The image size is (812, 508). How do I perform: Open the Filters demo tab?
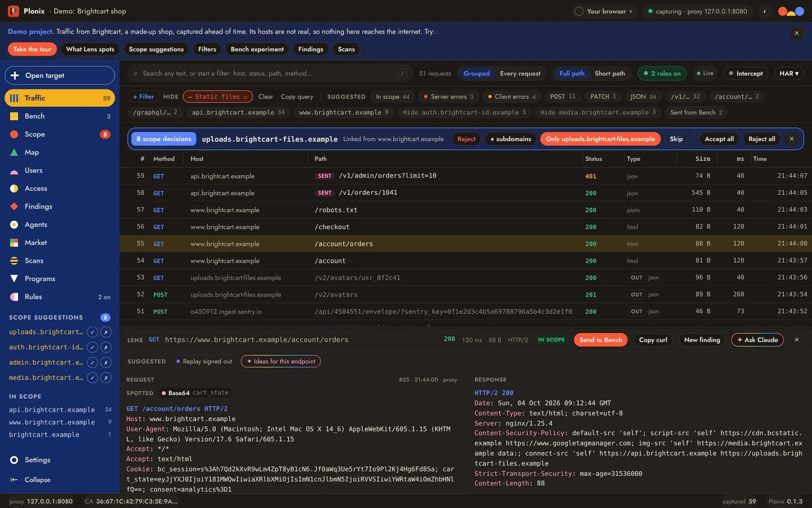pyautogui.click(x=207, y=49)
